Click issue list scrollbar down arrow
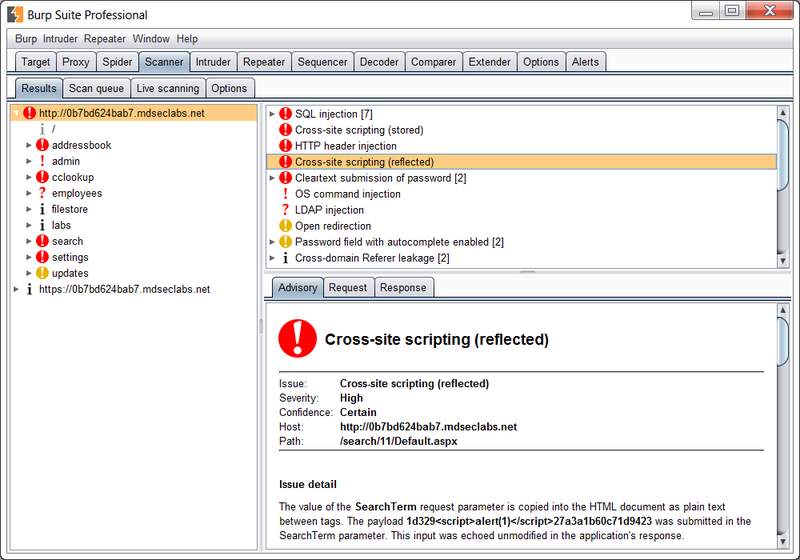This screenshot has width=800, height=560. point(783,261)
